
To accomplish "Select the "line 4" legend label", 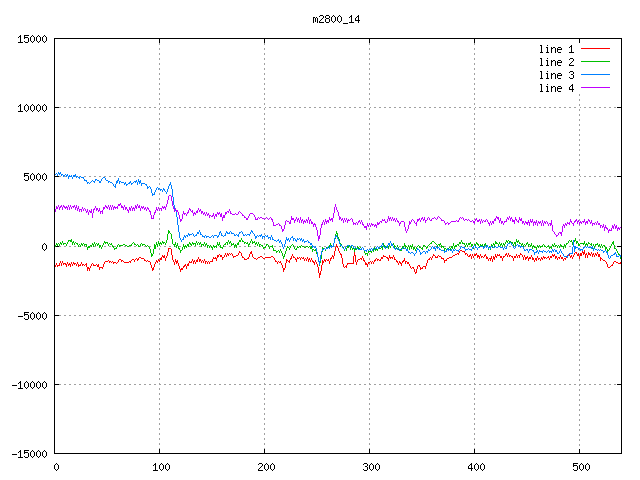I will click(556, 88).
